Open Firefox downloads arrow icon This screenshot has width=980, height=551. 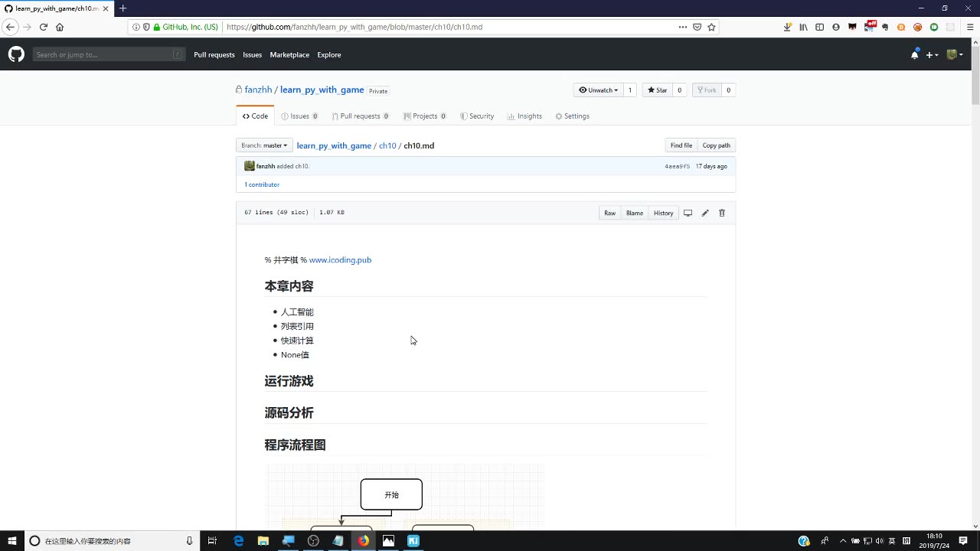point(786,26)
